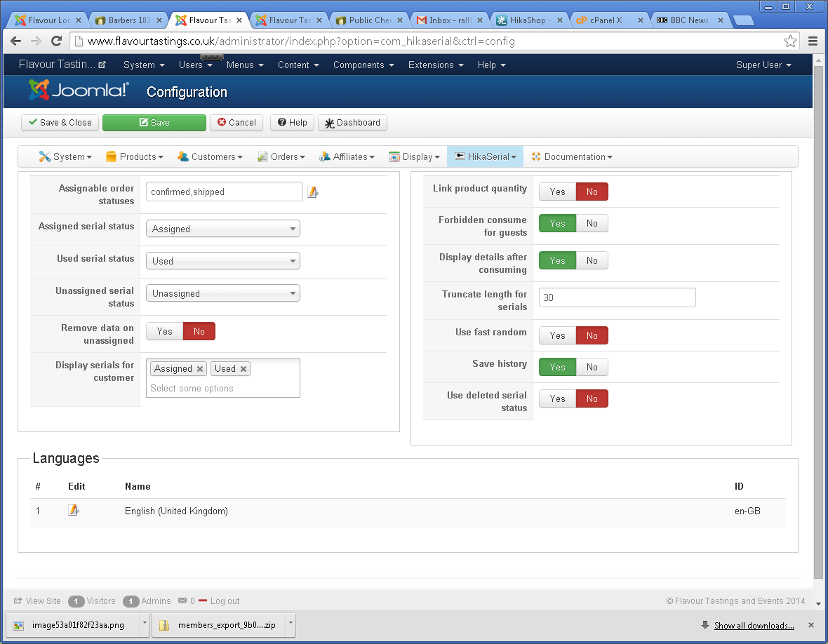
Task: Close the Inbox Gmail tab
Action: click(479, 20)
